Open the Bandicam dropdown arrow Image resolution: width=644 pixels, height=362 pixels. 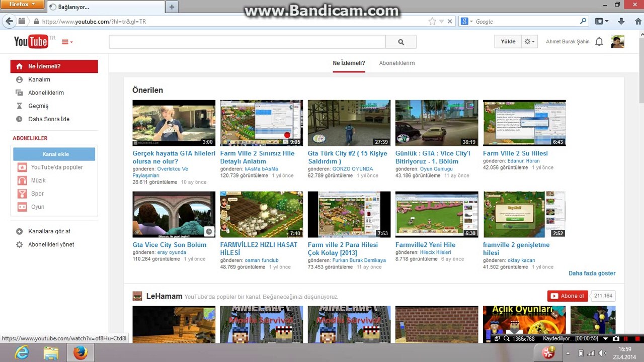(x=606, y=339)
